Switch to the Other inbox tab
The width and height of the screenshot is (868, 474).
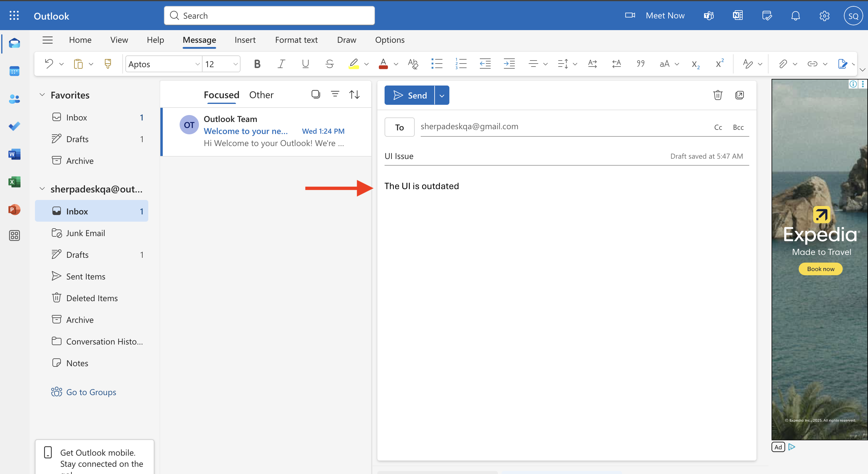261,95
